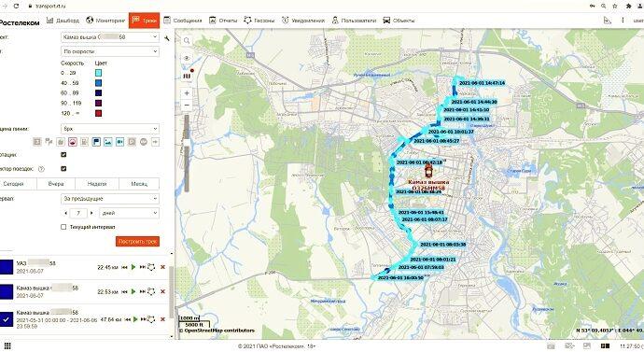Zoom in the map with plus button
Viewport: 644px width, 352px height.
(x=187, y=93)
